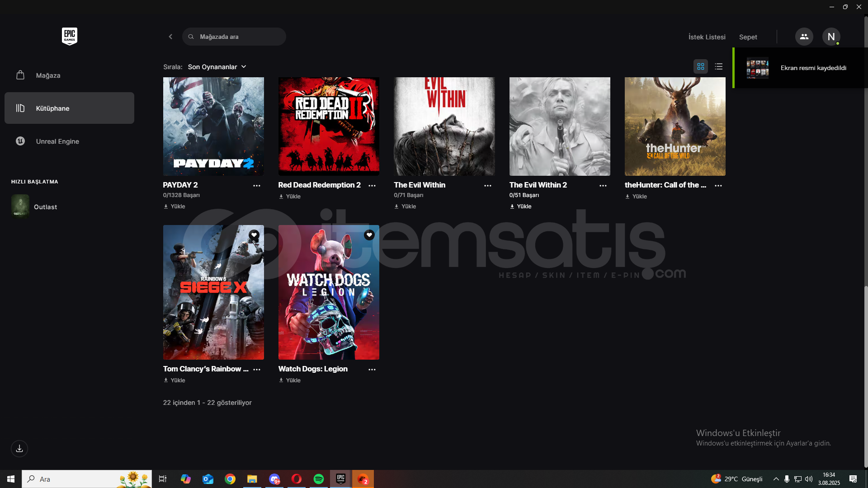The image size is (868, 488).
Task: Click Yükle under The Evil Within 2
Action: pyautogui.click(x=521, y=206)
